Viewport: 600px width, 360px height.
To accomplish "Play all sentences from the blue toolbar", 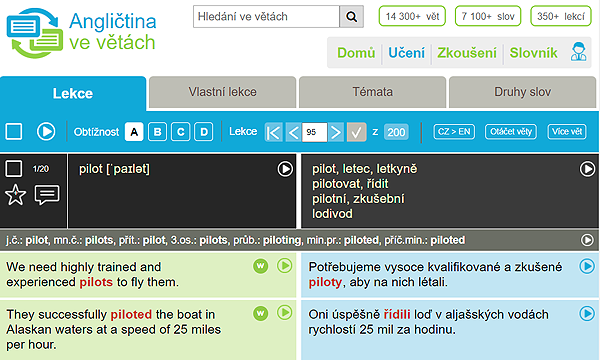I will pos(46,132).
